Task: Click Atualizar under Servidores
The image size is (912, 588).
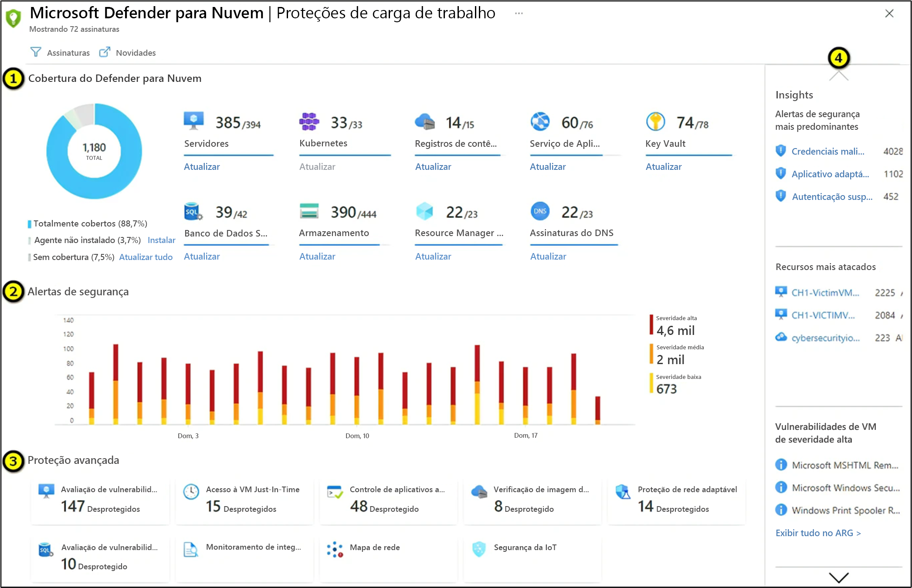Action: pyautogui.click(x=202, y=167)
